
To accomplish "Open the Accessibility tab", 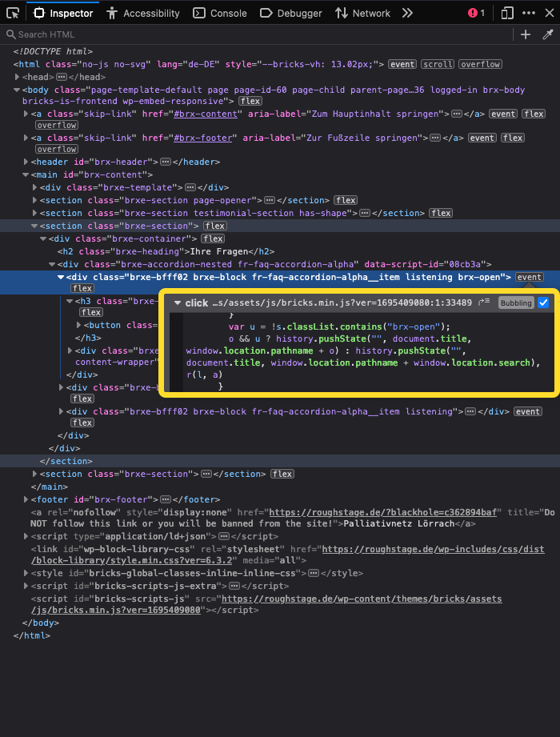I will [143, 13].
